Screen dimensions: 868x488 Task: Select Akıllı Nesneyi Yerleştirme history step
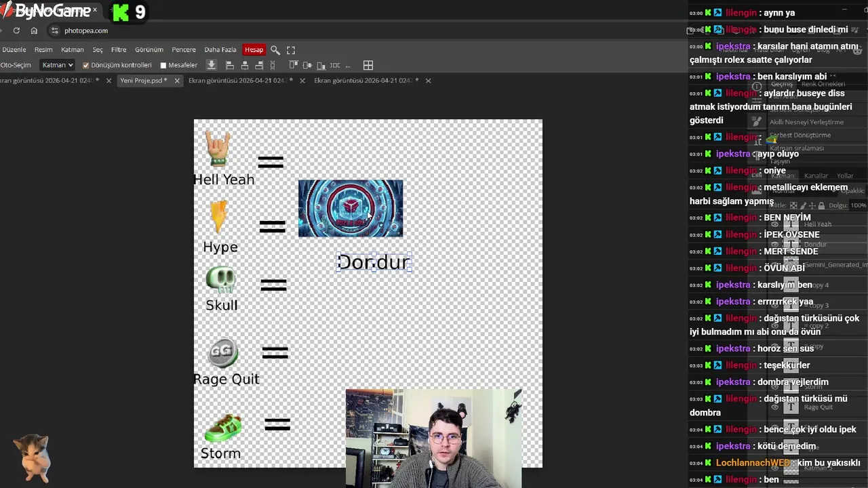point(806,122)
